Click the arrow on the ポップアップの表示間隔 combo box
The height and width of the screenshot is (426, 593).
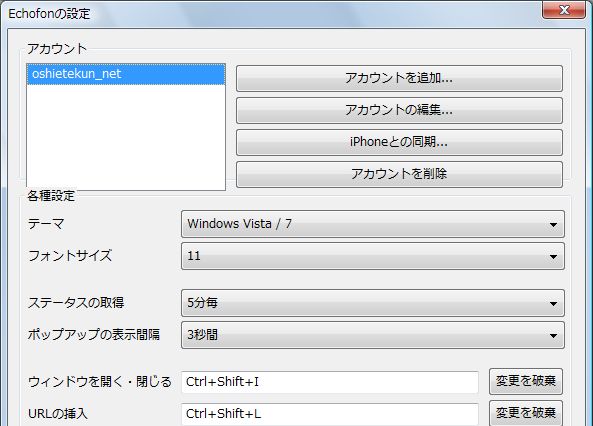(x=553, y=336)
